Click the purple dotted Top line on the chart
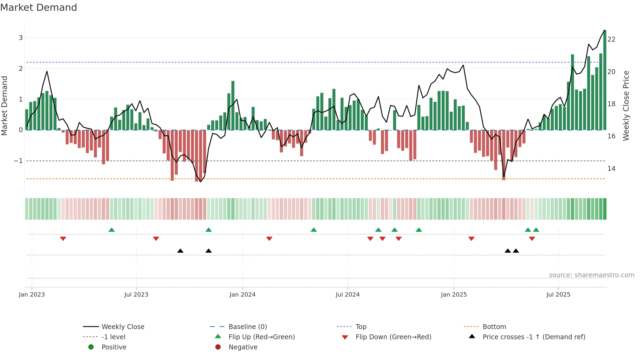The width and height of the screenshot is (644, 362). coord(316,62)
